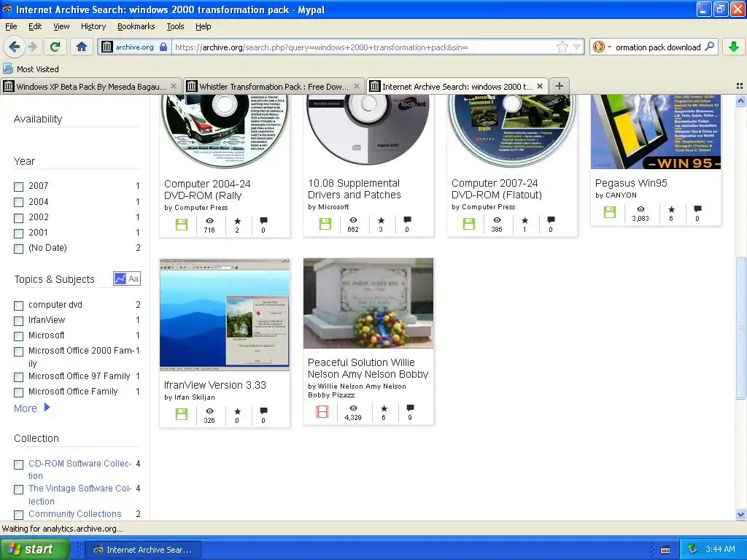Open the Most Visited bookmarks folder
Viewport: 747px width, 560px height.
point(31,69)
